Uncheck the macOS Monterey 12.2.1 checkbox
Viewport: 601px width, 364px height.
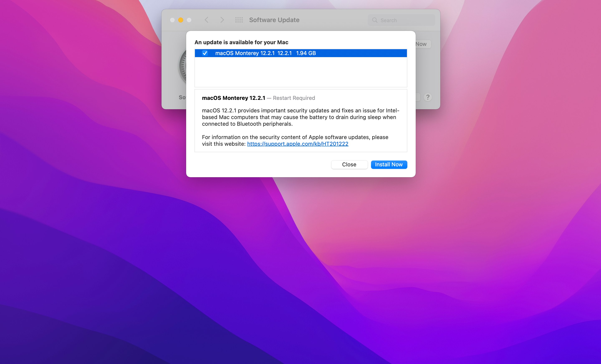pyautogui.click(x=205, y=53)
